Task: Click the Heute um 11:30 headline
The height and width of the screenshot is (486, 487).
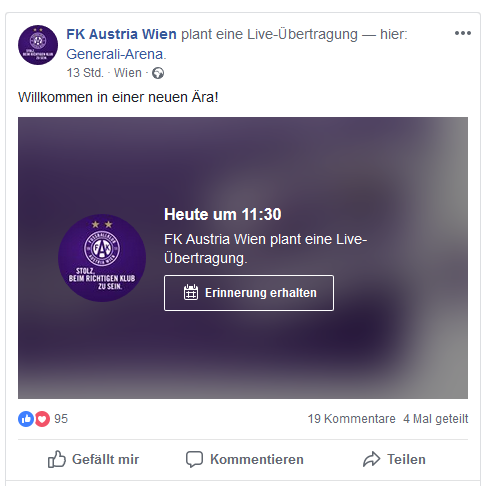Action: (x=223, y=214)
